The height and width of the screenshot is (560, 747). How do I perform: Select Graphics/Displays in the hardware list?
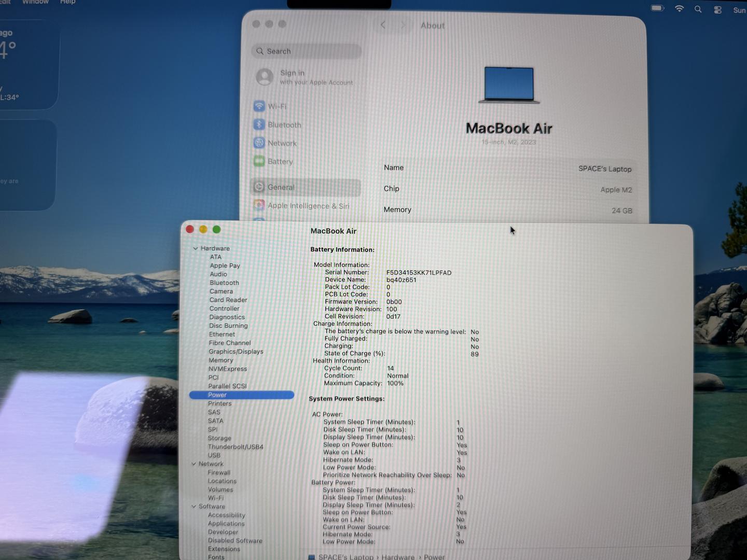(236, 352)
